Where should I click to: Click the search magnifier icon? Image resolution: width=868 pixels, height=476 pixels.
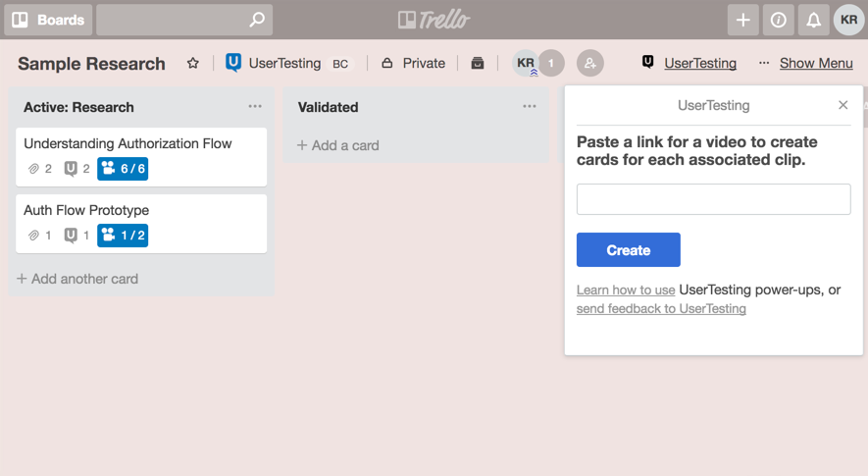257,20
